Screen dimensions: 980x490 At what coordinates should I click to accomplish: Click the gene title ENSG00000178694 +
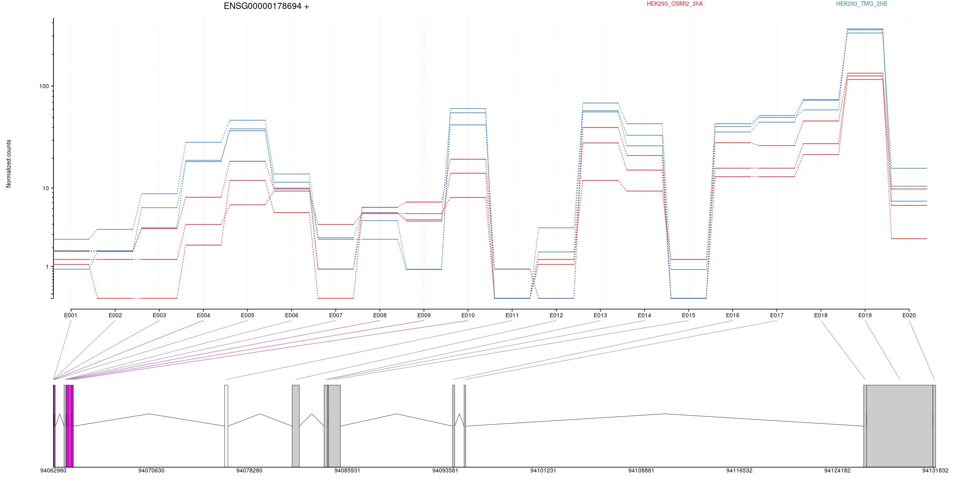click(x=267, y=7)
